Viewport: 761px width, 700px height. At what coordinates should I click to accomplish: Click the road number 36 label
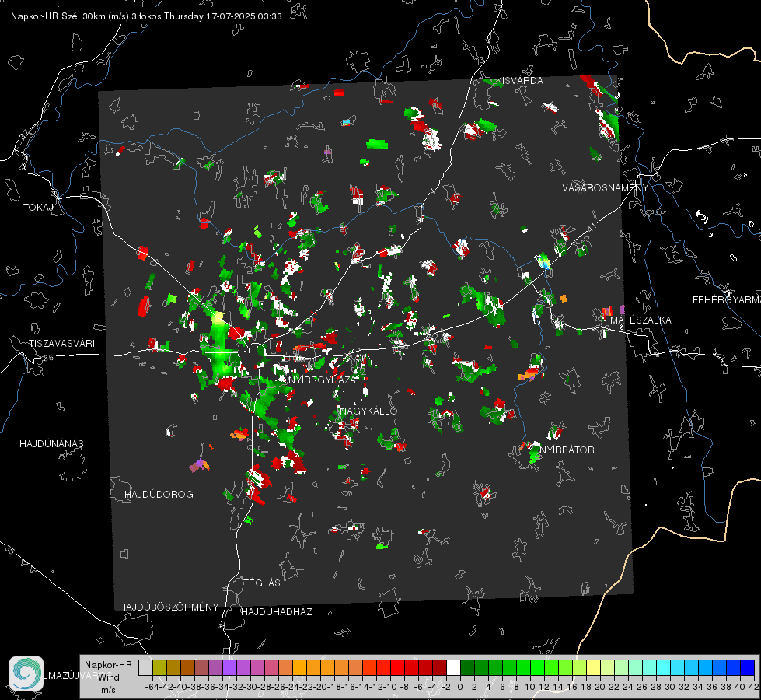[48, 358]
